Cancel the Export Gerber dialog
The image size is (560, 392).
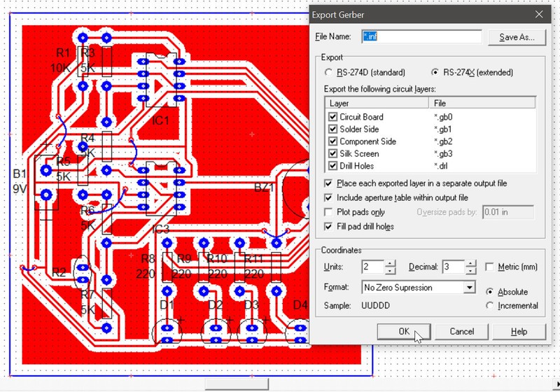[461, 332]
